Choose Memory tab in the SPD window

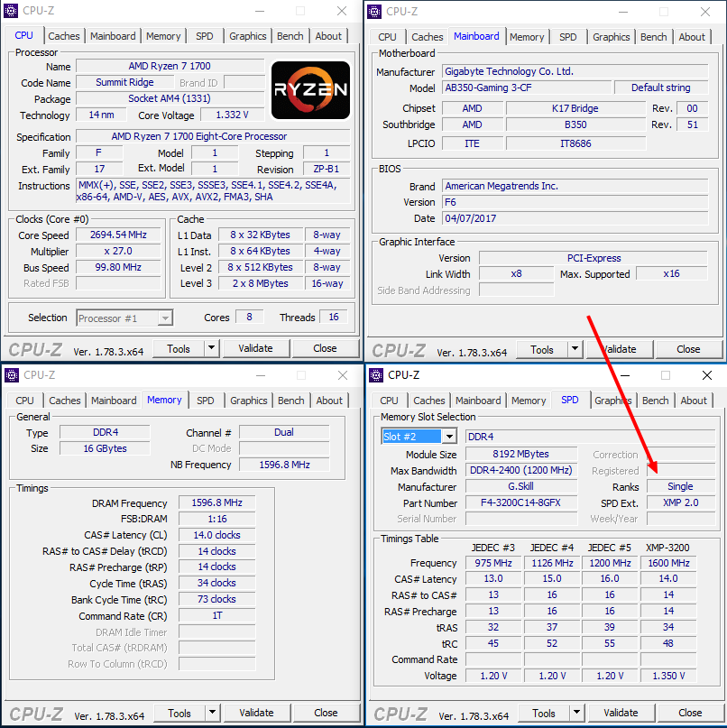click(x=529, y=401)
